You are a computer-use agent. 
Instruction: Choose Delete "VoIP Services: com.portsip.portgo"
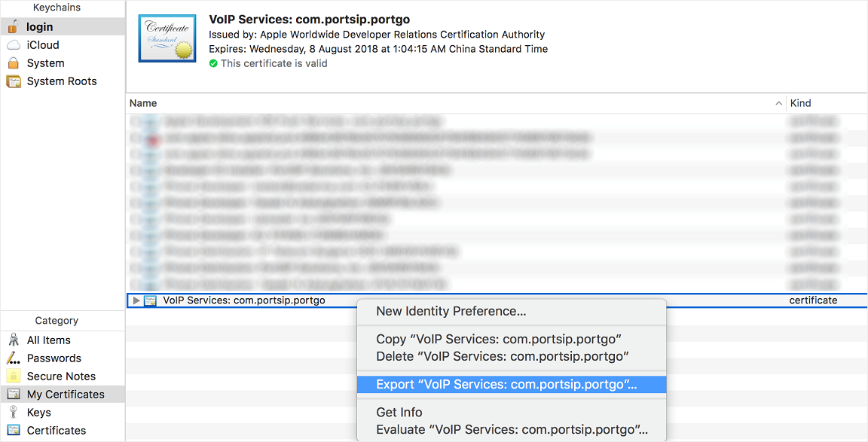(511, 356)
